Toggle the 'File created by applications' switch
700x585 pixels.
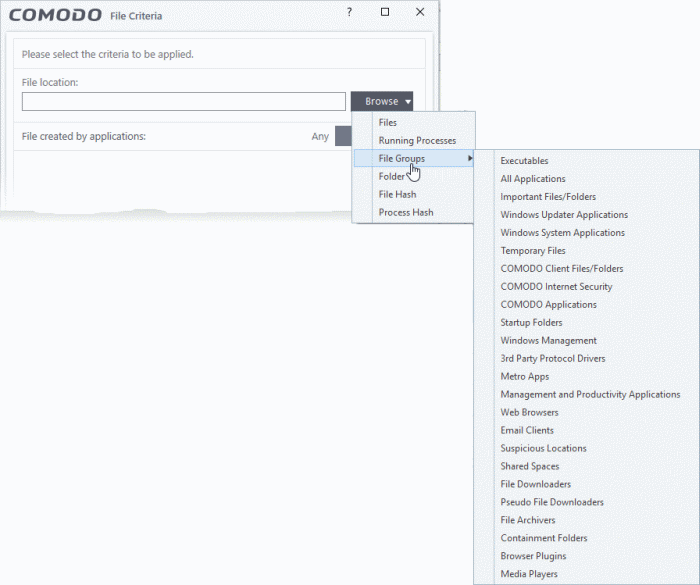343,136
